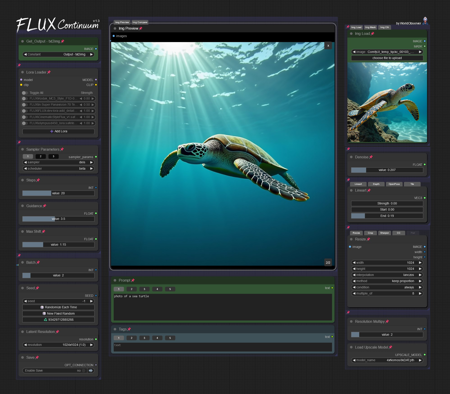Click the Add Lora button
450x394 pixels.
[58, 132]
